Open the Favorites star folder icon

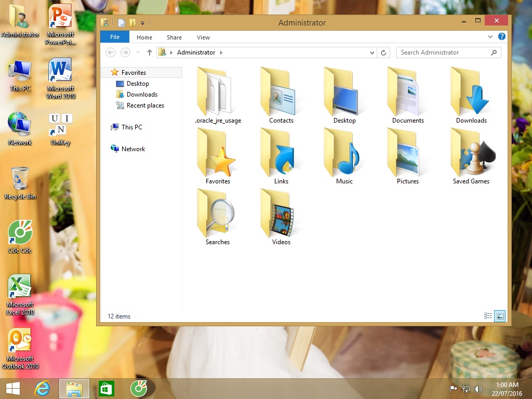[218, 156]
